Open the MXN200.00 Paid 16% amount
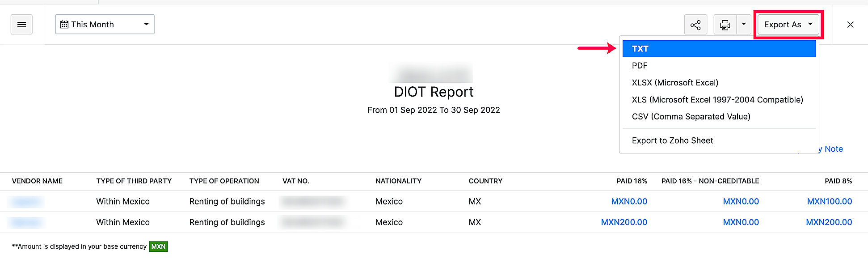The height and width of the screenshot is (263, 868). click(624, 222)
